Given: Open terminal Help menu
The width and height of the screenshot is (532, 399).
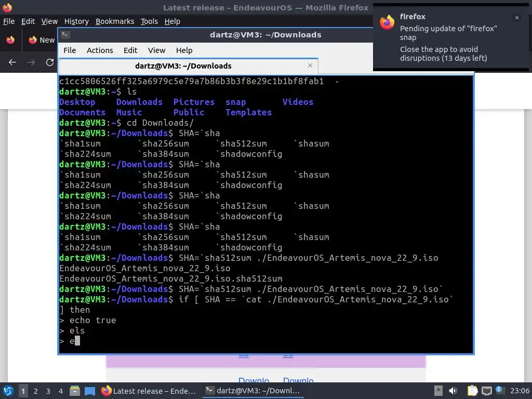Looking at the screenshot, I should point(184,50).
